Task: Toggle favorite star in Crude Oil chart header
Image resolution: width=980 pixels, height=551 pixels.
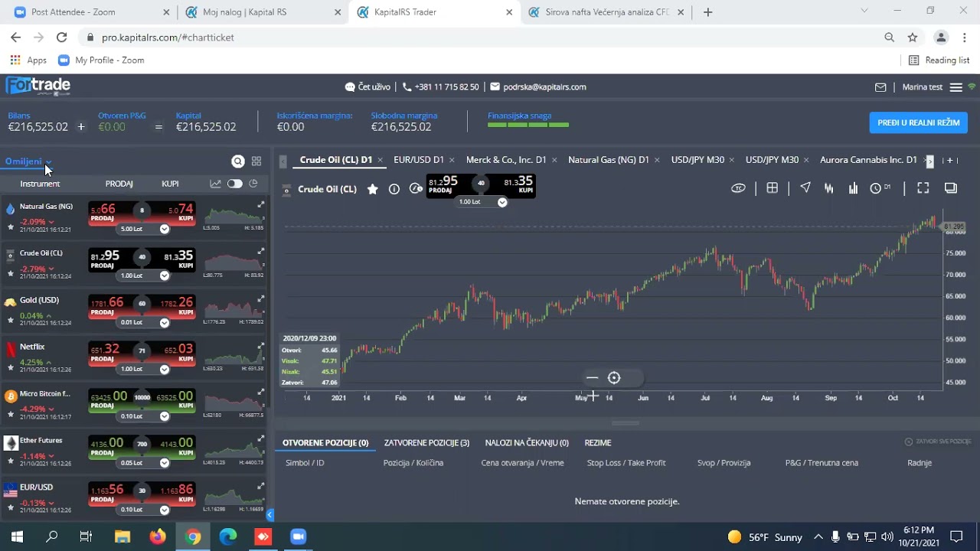Action: pos(373,189)
